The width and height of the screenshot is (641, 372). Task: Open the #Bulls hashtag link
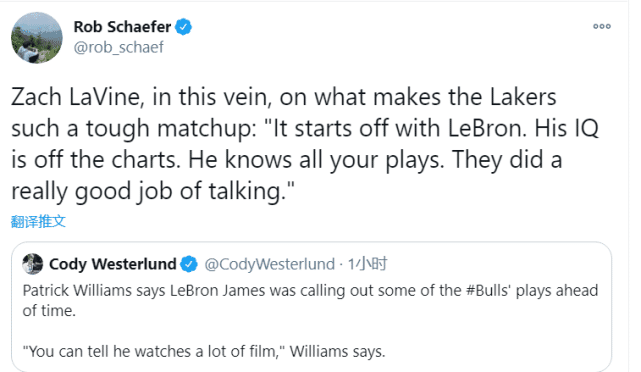488,291
